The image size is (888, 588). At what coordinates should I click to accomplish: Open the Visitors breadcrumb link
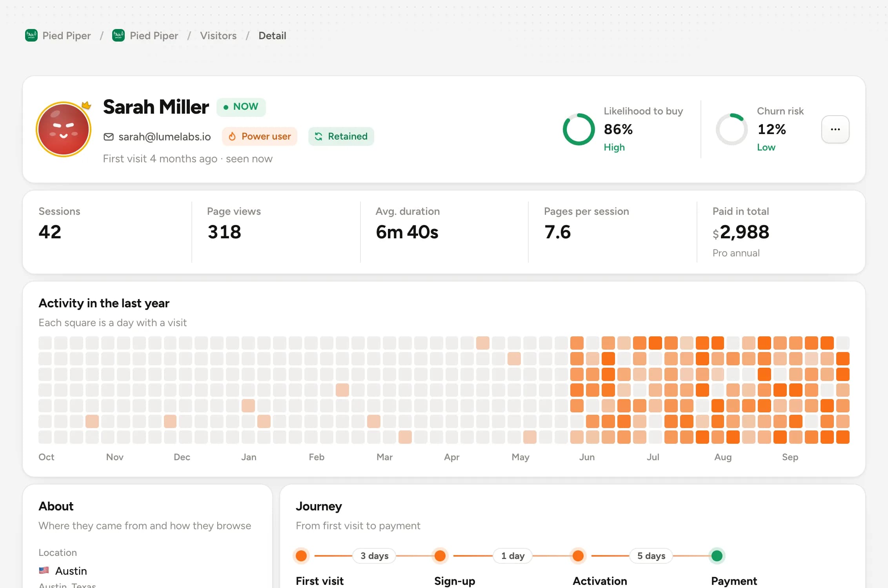pos(218,36)
